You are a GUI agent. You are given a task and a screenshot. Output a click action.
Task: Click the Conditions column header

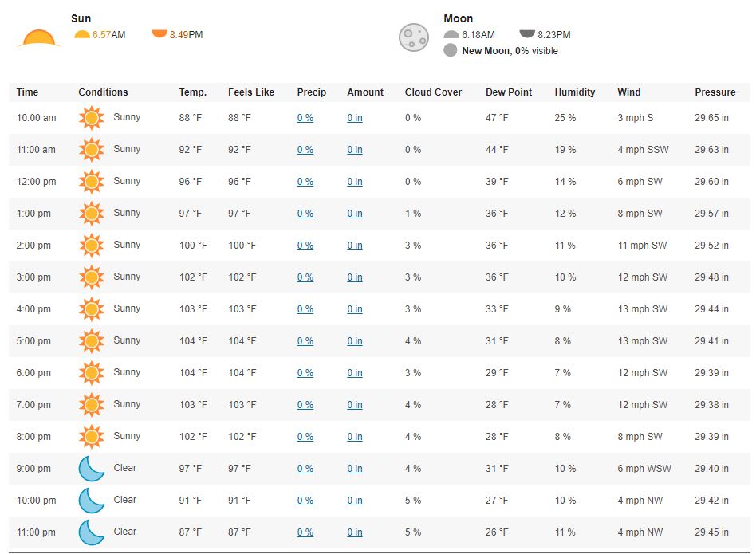pos(103,92)
